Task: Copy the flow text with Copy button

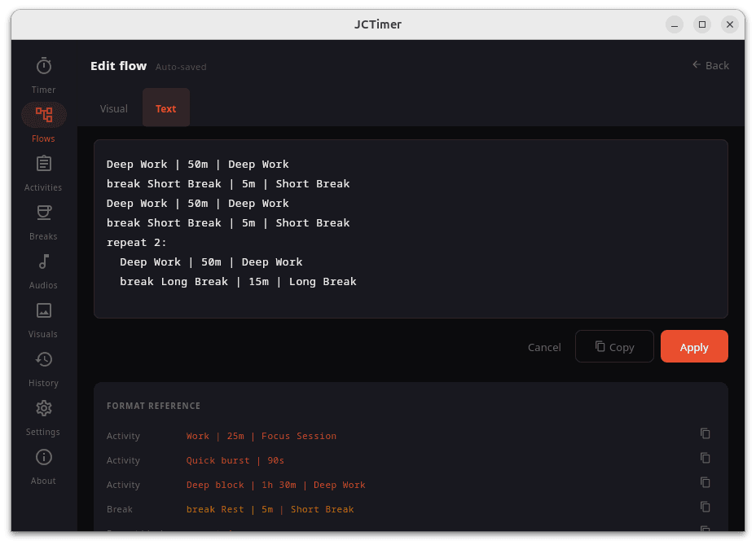Action: [614, 347]
